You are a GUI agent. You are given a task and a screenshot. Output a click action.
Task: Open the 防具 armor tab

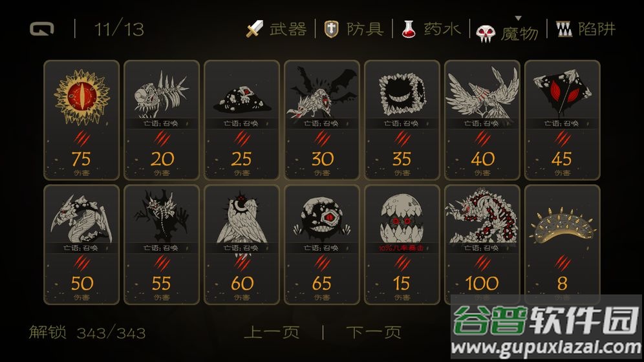pyautogui.click(x=365, y=29)
